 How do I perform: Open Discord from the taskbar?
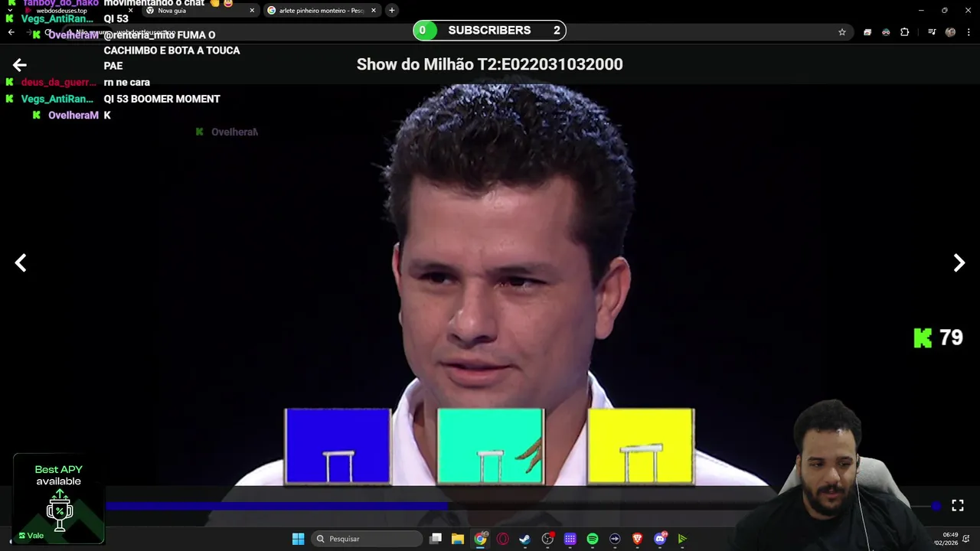[x=660, y=539]
